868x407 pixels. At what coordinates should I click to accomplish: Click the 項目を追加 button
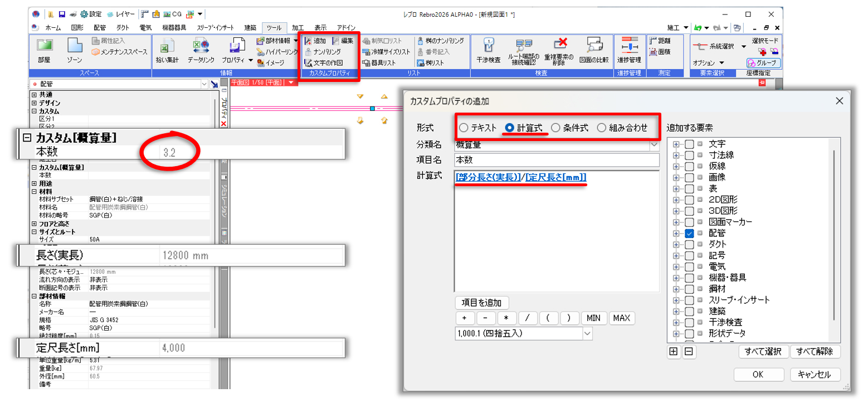click(x=482, y=303)
